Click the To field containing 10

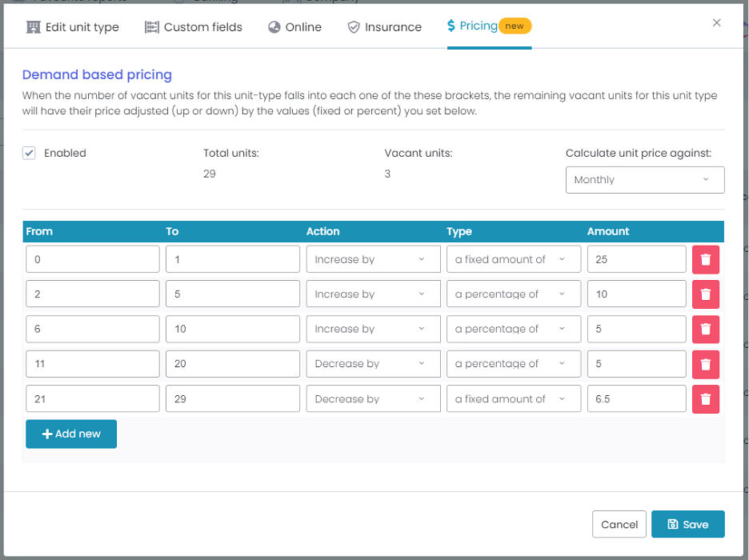tap(233, 329)
